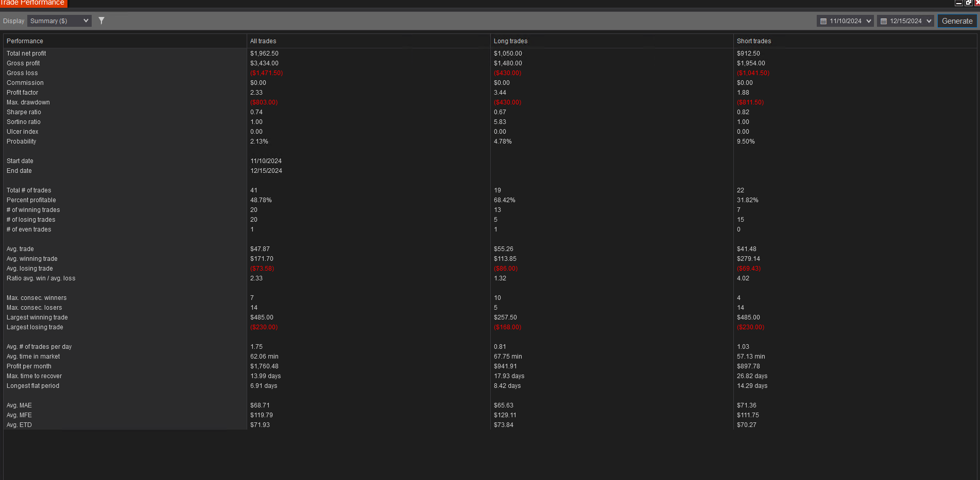This screenshot has height=480, width=980.
Task: Select the Start date row label
Action: click(20, 161)
